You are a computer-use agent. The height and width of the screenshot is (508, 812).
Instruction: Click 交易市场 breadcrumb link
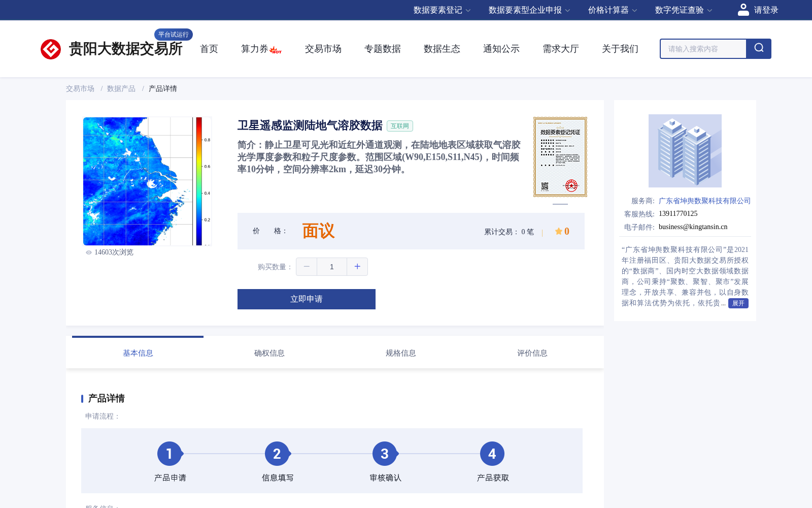[80, 88]
